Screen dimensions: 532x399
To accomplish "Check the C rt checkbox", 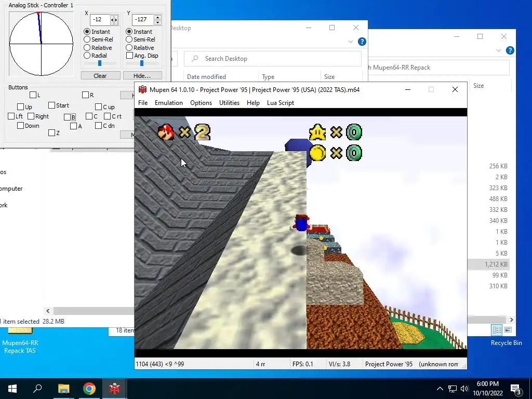I will (x=107, y=116).
